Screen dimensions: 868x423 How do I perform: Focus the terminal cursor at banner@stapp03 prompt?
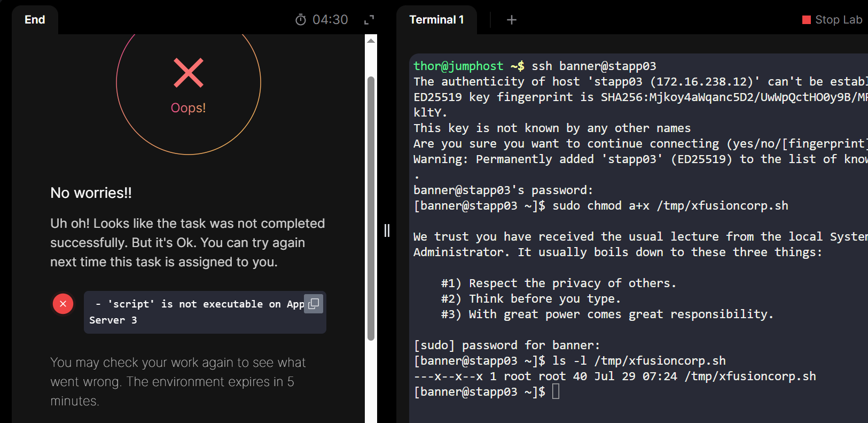[x=556, y=392]
